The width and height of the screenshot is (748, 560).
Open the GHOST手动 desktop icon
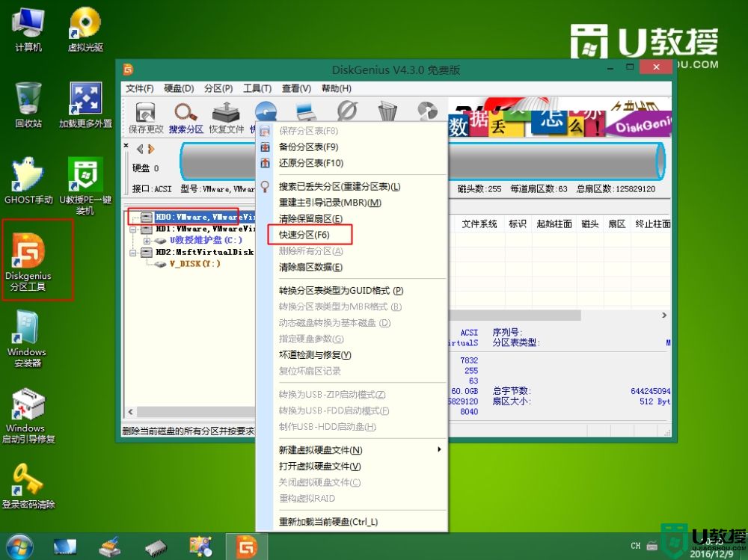pos(28,181)
